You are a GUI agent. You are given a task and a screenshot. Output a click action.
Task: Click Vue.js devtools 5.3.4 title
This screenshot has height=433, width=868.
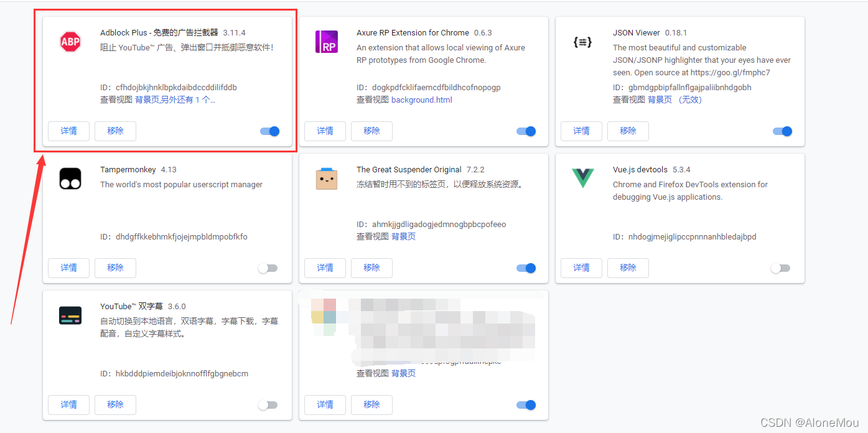point(651,169)
